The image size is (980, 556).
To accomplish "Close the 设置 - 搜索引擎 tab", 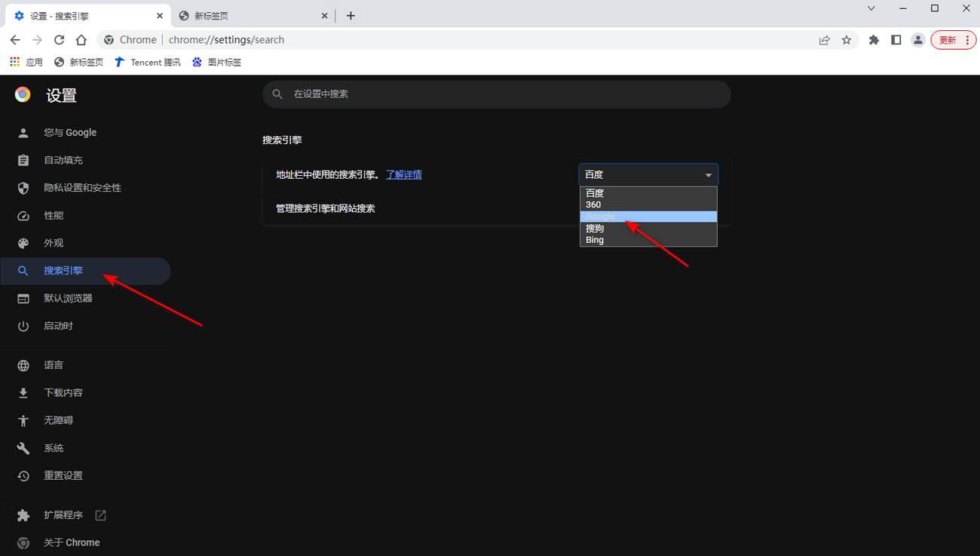I will pyautogui.click(x=160, y=16).
